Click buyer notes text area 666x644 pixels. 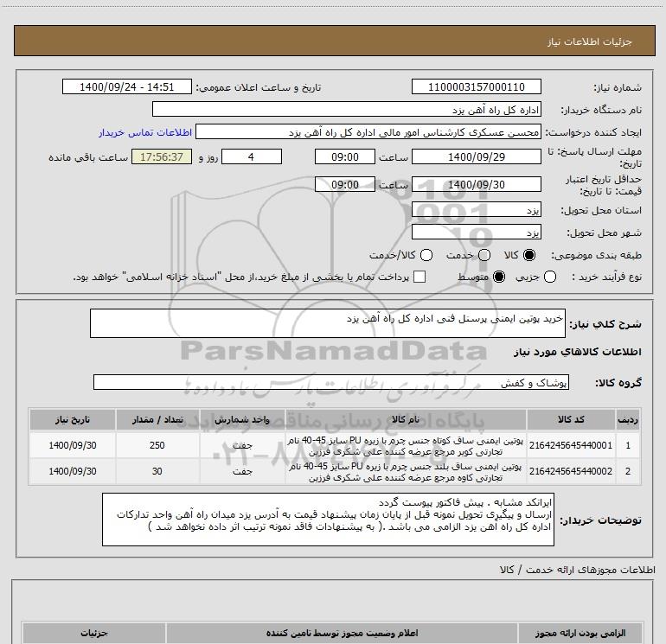tap(328, 520)
